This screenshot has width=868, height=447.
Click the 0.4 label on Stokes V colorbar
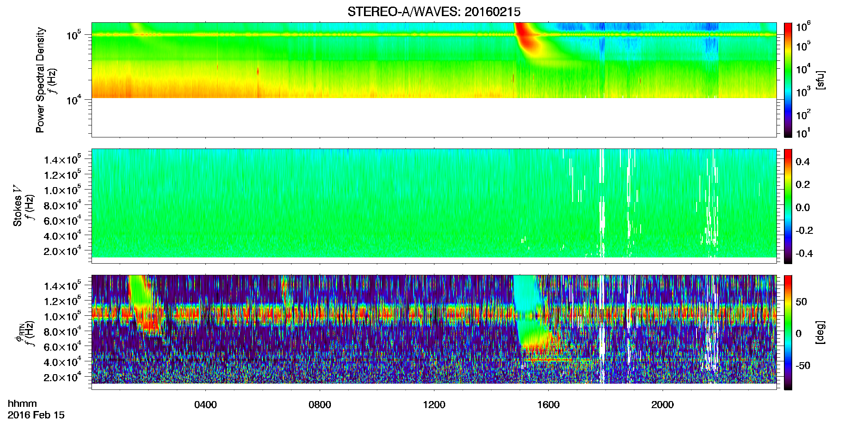coord(803,162)
